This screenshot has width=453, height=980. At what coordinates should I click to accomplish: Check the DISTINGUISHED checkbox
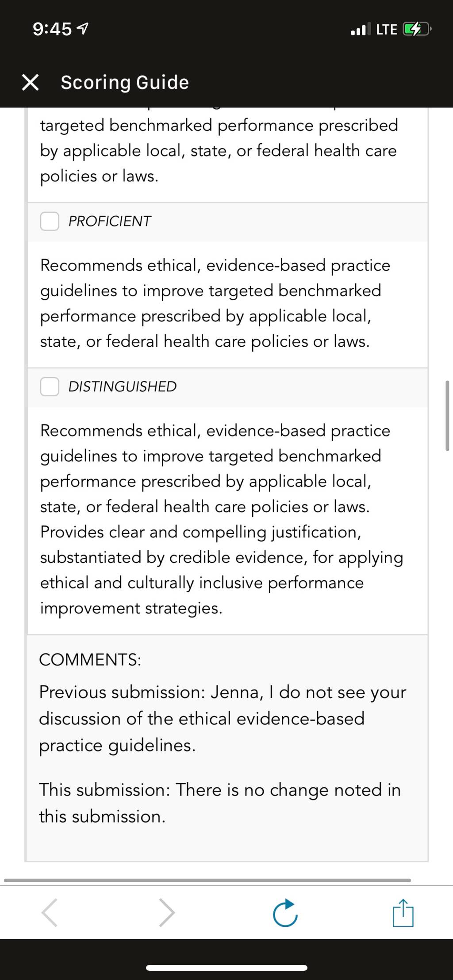pyautogui.click(x=50, y=387)
